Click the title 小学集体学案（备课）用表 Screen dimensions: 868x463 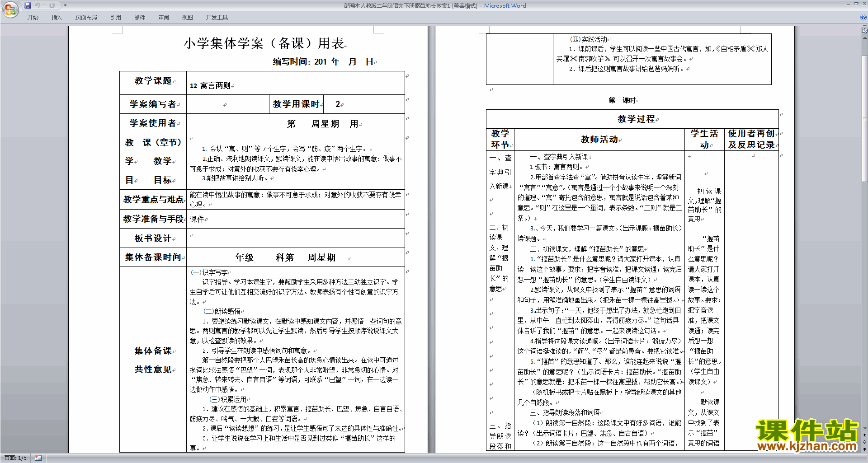click(x=264, y=43)
